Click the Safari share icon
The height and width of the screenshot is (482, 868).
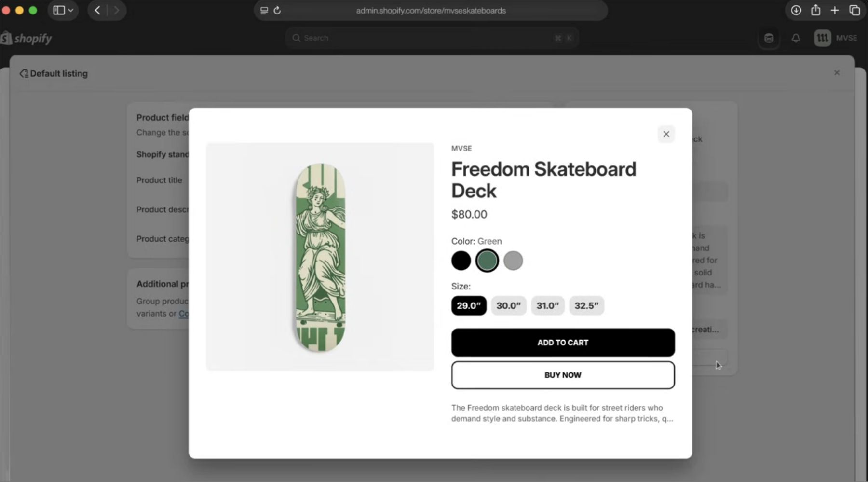[x=815, y=11]
